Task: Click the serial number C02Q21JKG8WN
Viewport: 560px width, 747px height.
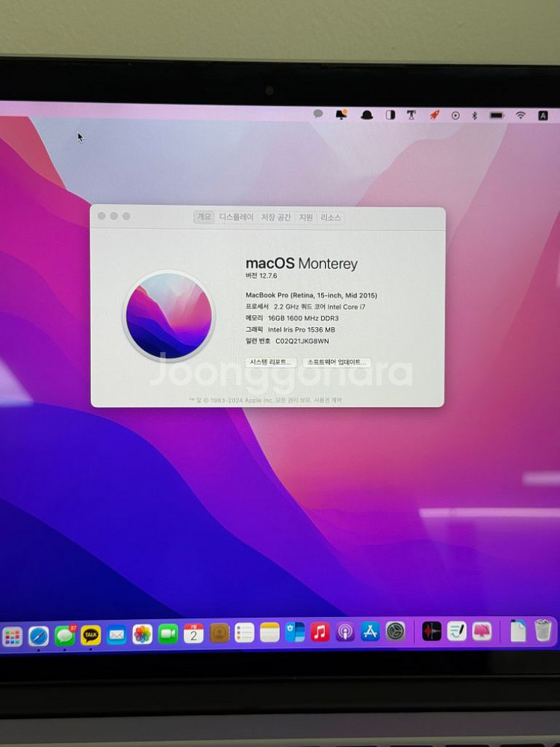Action: tap(302, 341)
